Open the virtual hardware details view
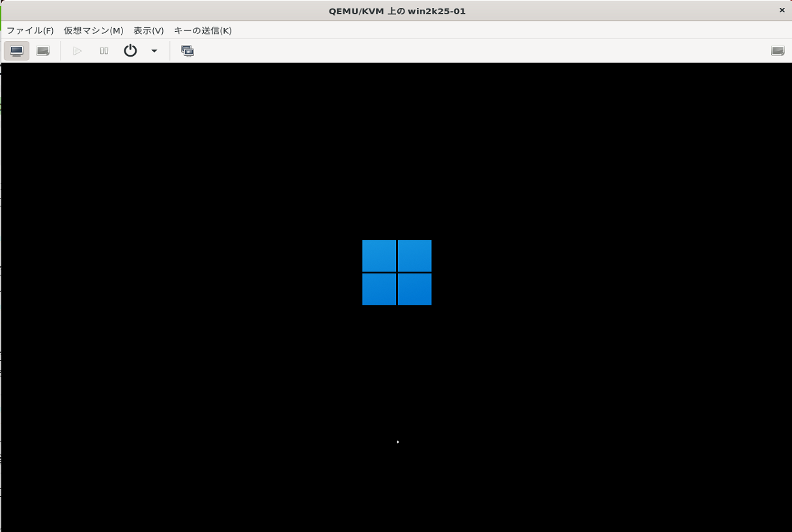This screenshot has height=532, width=792. coord(42,50)
